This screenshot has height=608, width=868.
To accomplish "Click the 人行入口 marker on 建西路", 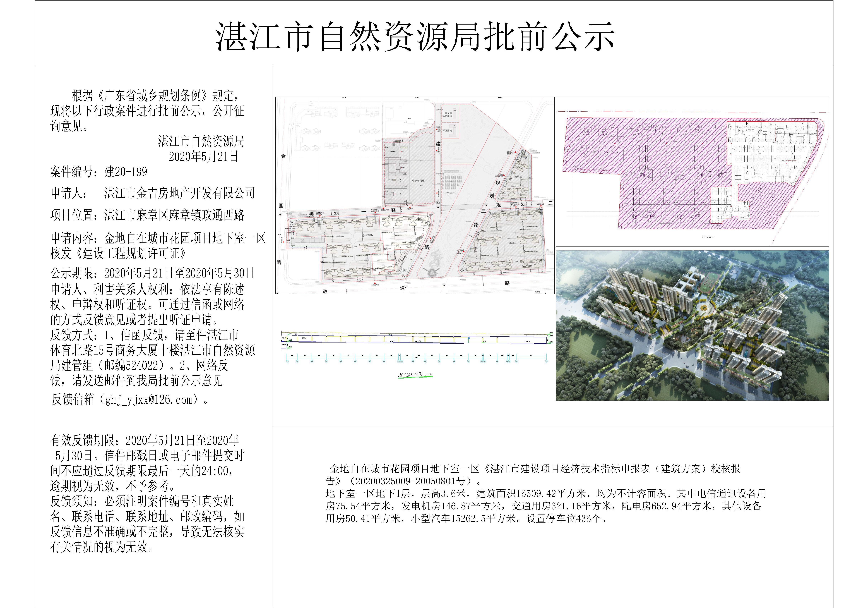I will pos(436,150).
